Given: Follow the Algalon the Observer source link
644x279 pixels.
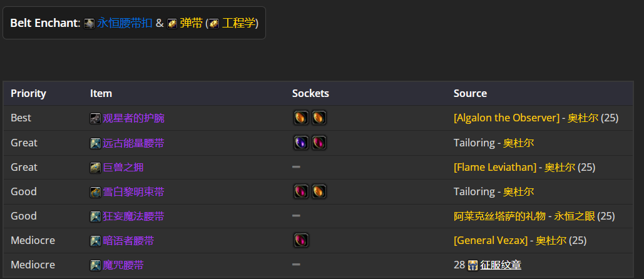Looking at the screenshot, I should 507,118.
